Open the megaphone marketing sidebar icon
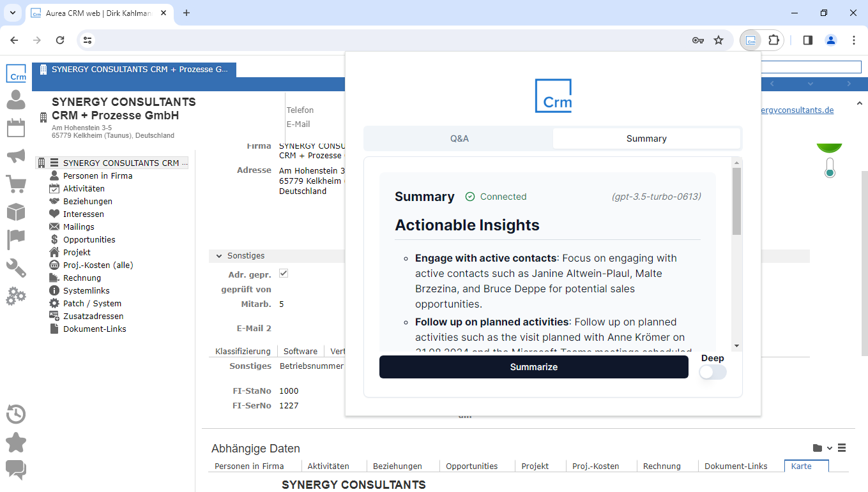The width and height of the screenshot is (868, 492). (x=16, y=156)
